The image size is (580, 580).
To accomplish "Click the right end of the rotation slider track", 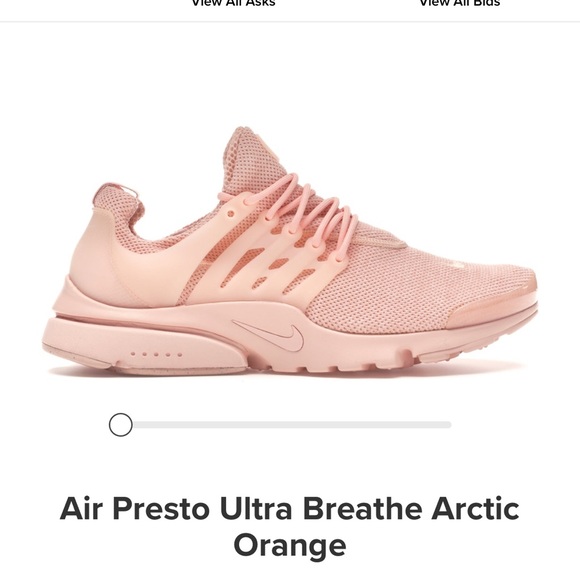I will coord(448,425).
